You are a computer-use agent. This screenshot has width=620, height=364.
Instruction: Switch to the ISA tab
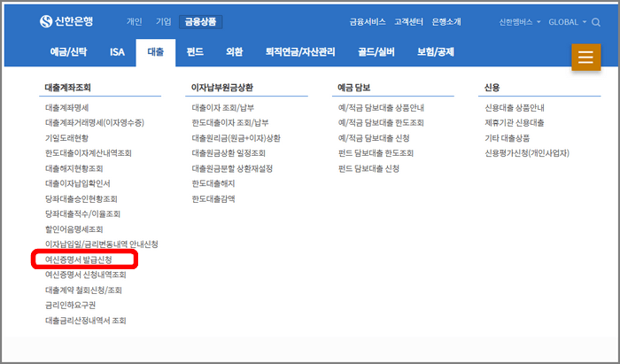117,51
